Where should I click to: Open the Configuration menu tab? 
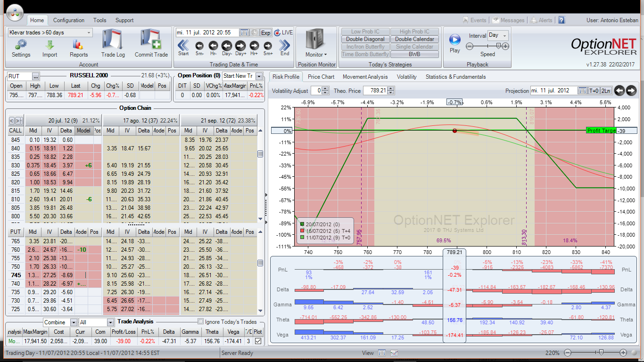tap(69, 20)
